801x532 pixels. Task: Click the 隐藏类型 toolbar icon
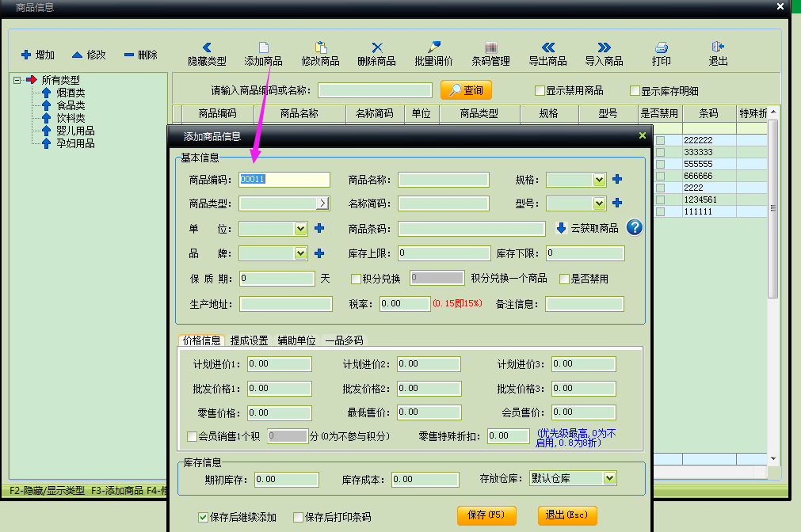[x=207, y=47]
